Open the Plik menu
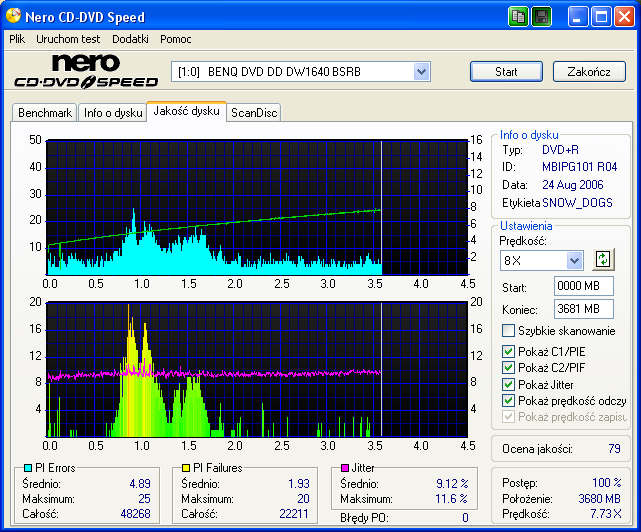Image resolution: width=641 pixels, height=532 pixels. point(17,39)
